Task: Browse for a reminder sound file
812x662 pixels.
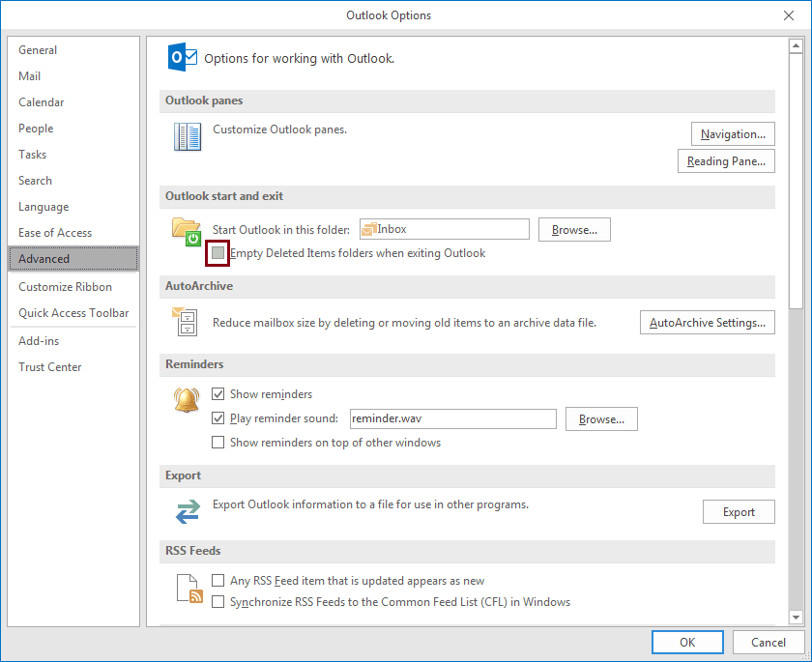Action: pyautogui.click(x=601, y=418)
